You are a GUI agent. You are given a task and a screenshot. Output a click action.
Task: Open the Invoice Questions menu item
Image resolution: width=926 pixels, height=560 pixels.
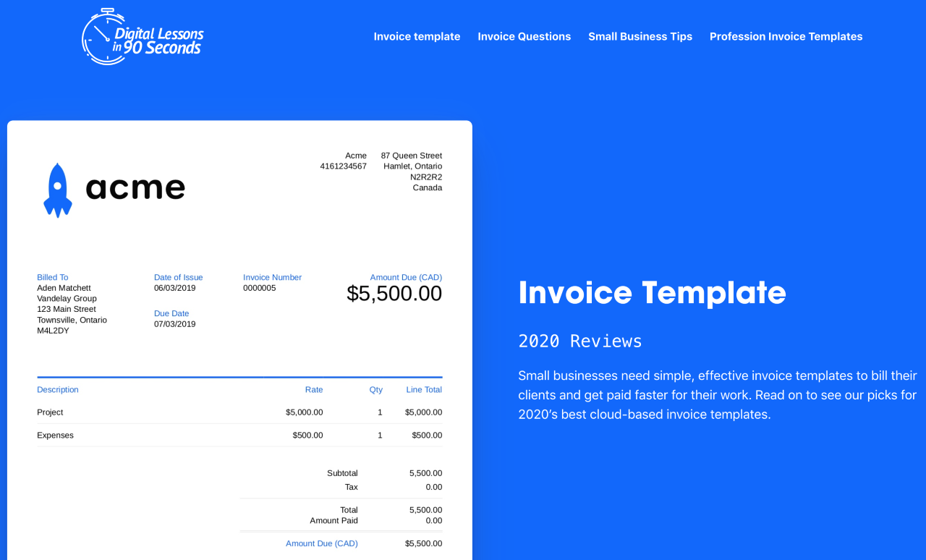coord(524,36)
